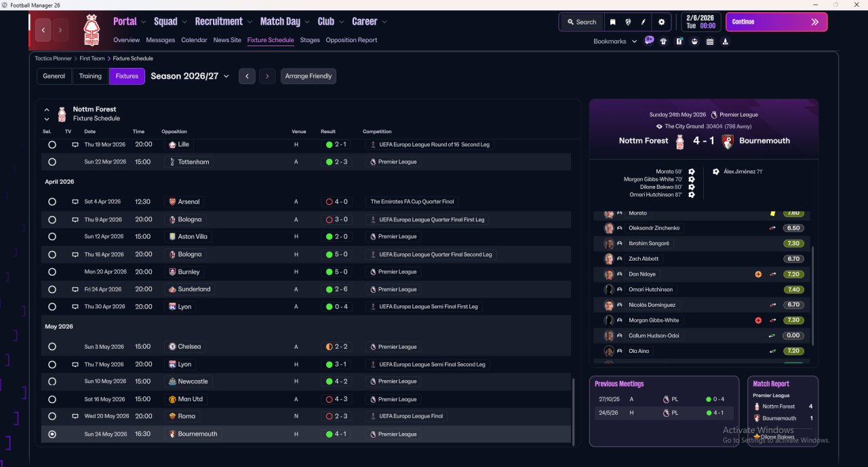
Task: Click the 27/10/25 previous meeting row
Action: click(x=664, y=399)
